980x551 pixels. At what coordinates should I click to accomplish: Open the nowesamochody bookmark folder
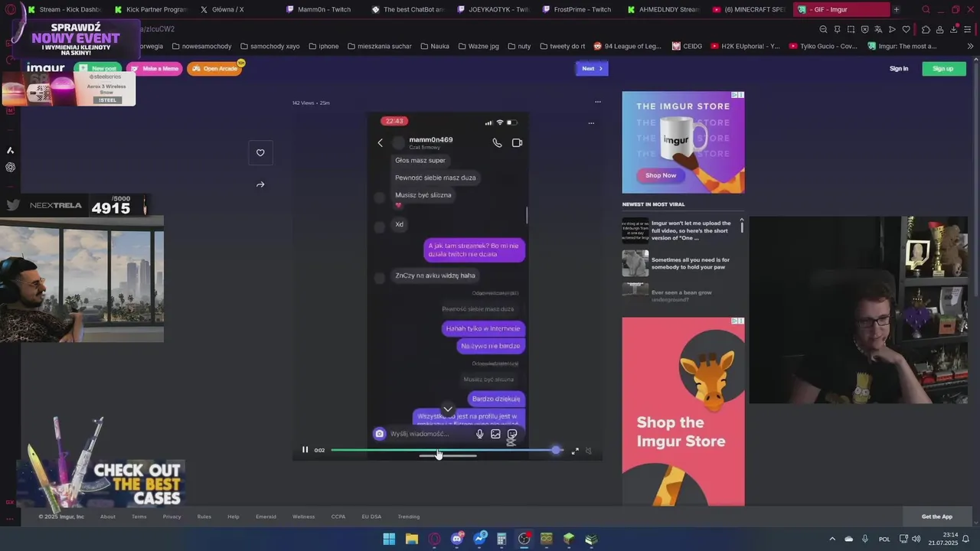click(201, 46)
